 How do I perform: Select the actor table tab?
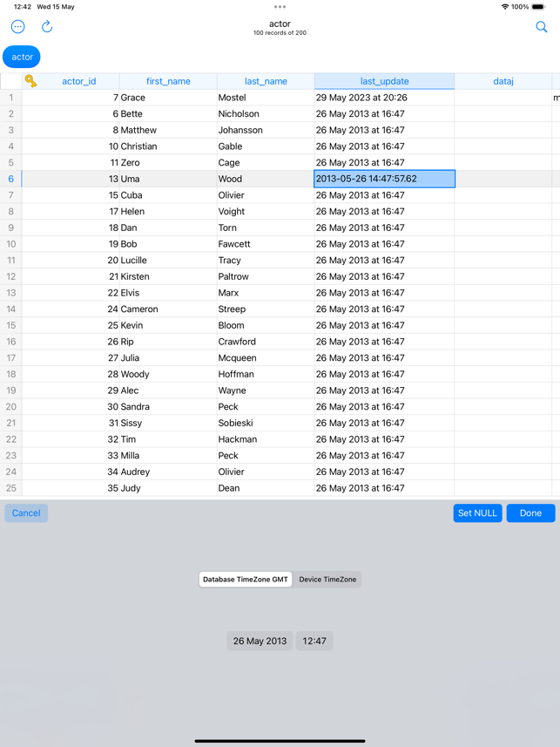click(x=22, y=57)
